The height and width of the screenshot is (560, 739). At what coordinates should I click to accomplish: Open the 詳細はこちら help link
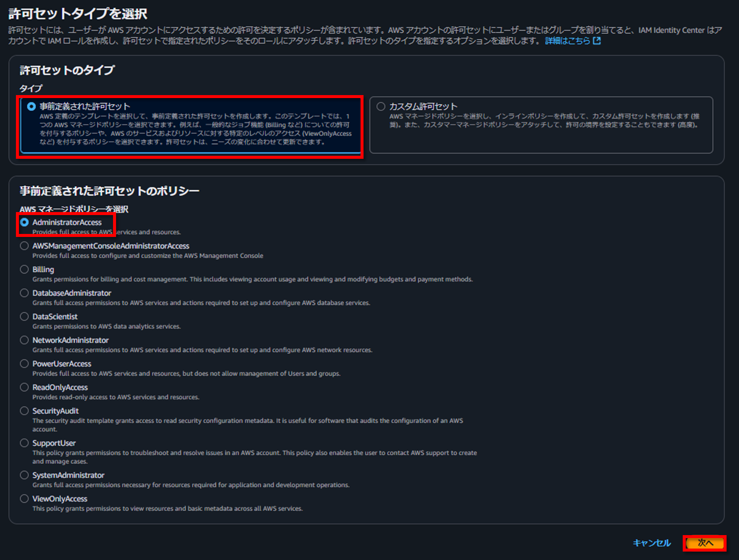coord(567,41)
